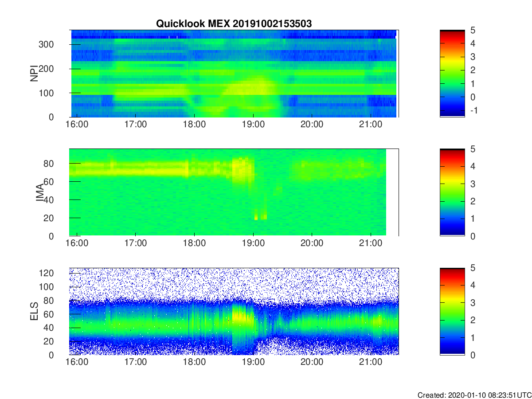The width and height of the screenshot is (532, 399).
Task: Select the NPI y-axis label
Action: pyautogui.click(x=34, y=73)
